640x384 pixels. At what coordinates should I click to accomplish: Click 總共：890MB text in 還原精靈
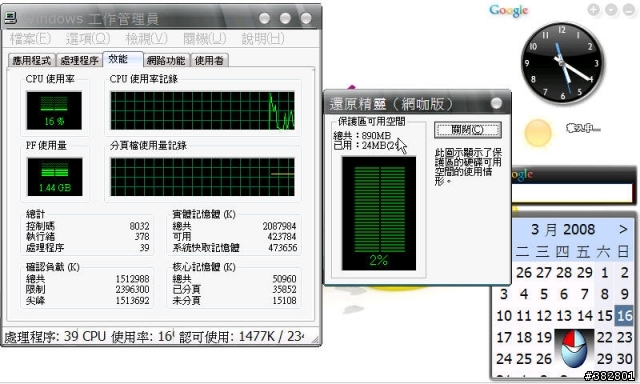coord(362,135)
